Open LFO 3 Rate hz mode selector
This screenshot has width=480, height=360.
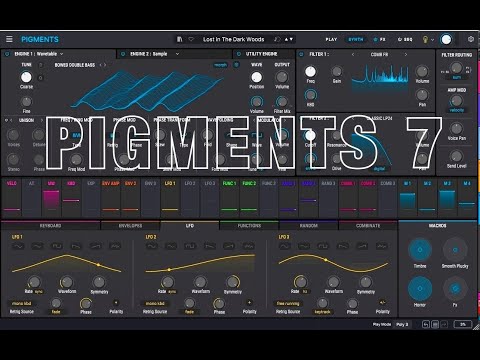pos(305,291)
